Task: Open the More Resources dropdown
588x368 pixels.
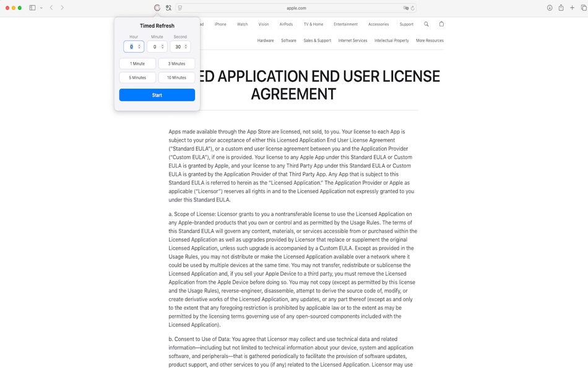Action: (430, 40)
